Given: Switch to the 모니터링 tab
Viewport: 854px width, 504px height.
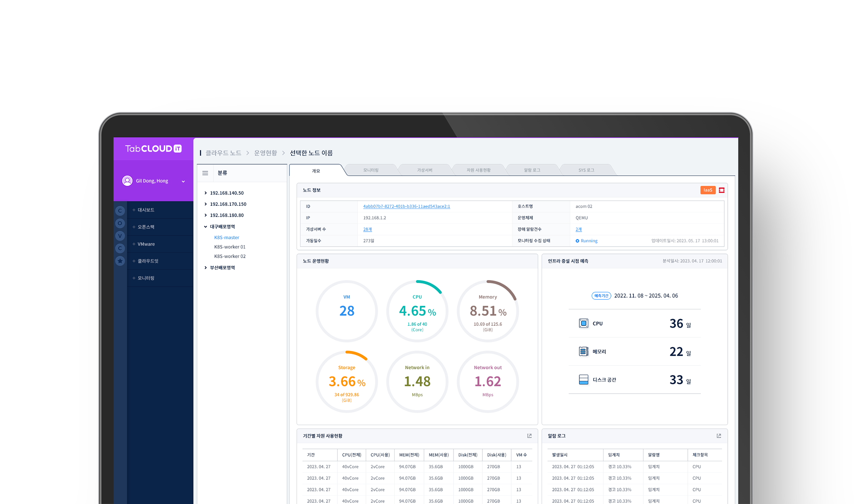Looking at the screenshot, I should 371,170.
